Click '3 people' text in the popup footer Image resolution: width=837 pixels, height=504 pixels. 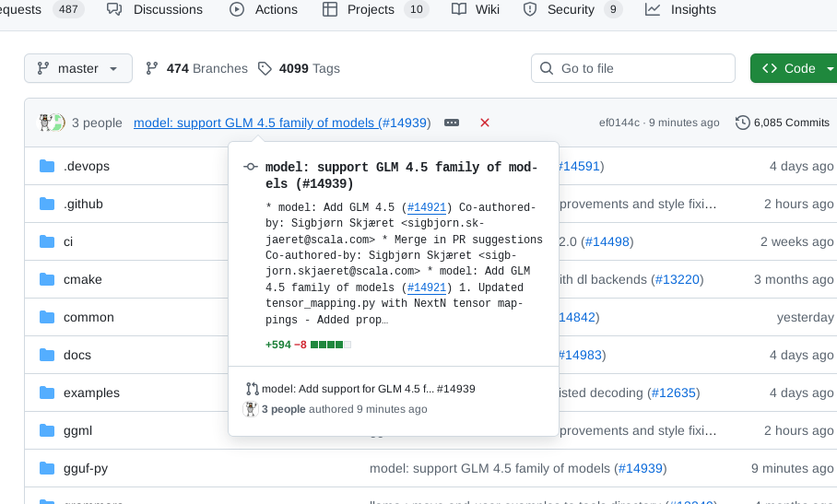pos(283,409)
